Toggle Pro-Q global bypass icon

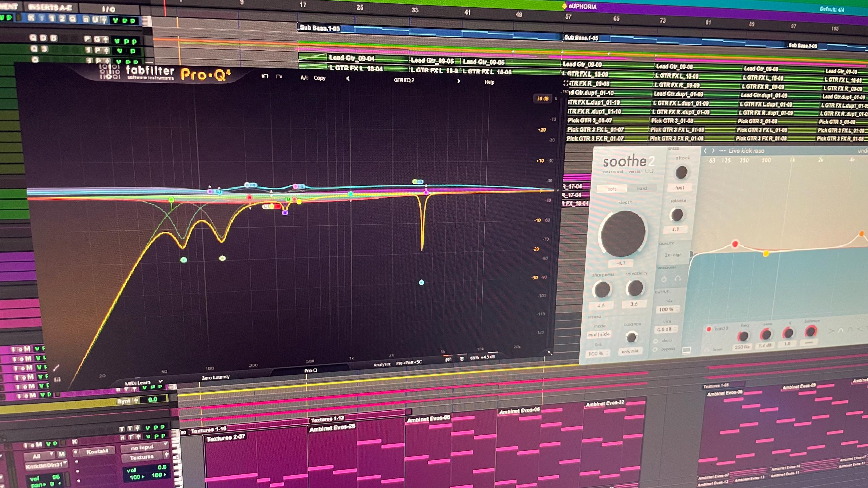(462, 359)
